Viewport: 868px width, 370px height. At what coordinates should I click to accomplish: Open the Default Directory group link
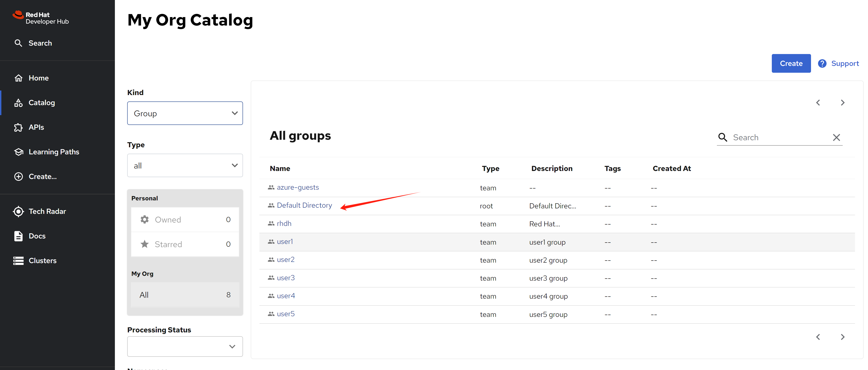(304, 206)
